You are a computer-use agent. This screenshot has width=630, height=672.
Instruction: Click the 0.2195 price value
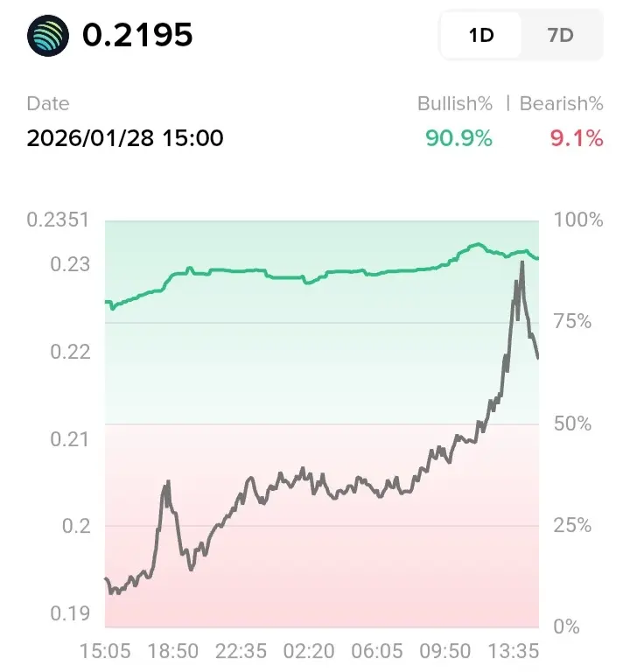[137, 35]
